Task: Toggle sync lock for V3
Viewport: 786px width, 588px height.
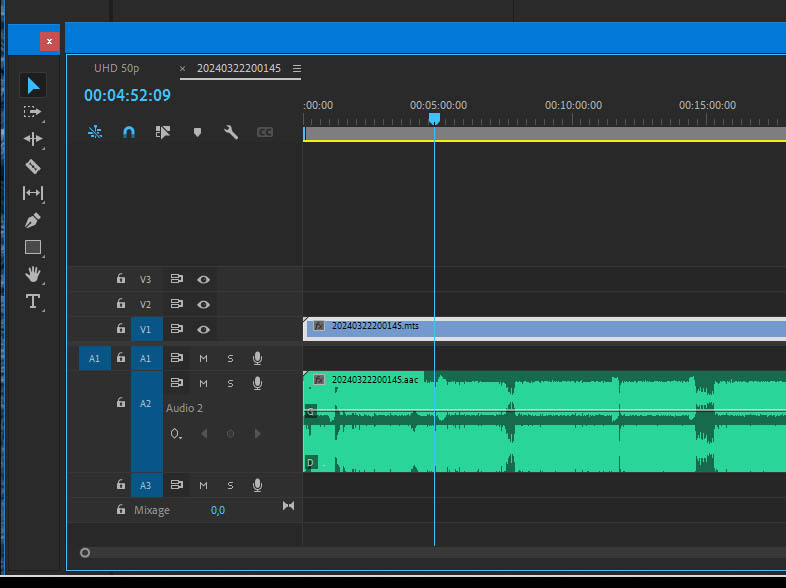Action: [x=176, y=279]
